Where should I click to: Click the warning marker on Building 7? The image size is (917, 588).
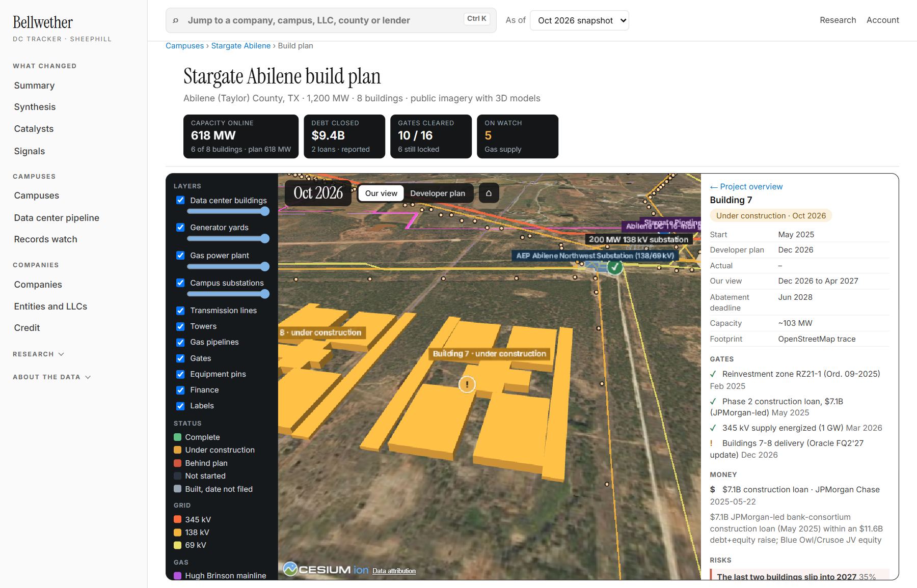click(x=467, y=384)
